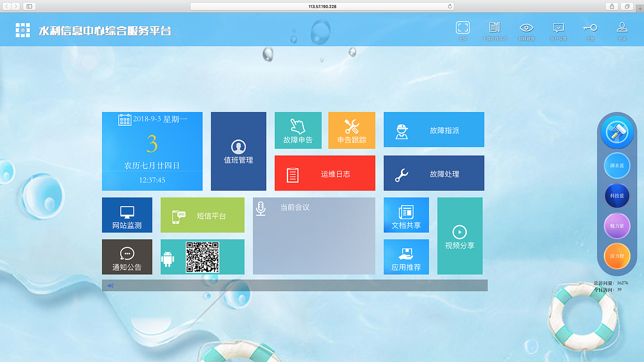Viewport: 644px width, 362px height.
Task: Open the 故障指派 fault assignment tile
Action: click(x=434, y=130)
